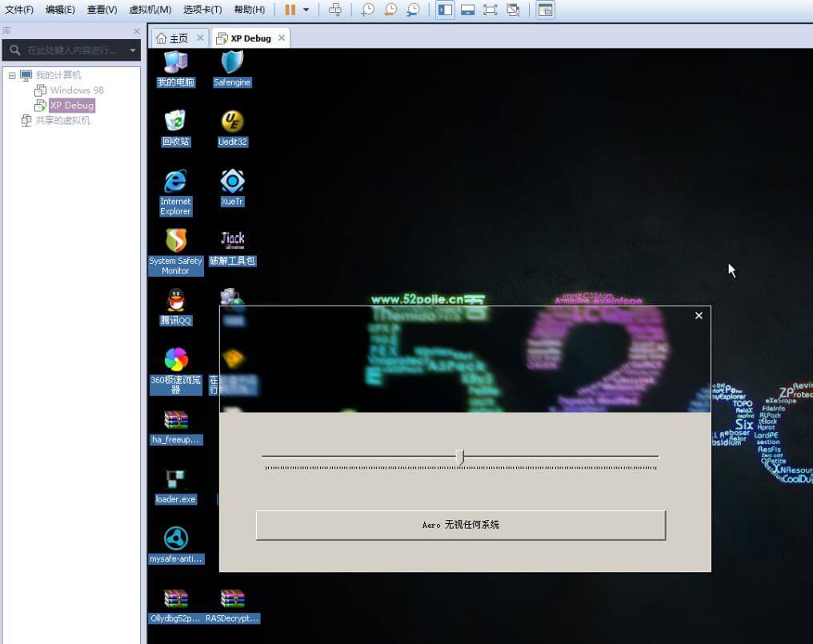Screen dimensions: 813x644
Task: Select the XueTr desktop icon
Action: (x=232, y=183)
